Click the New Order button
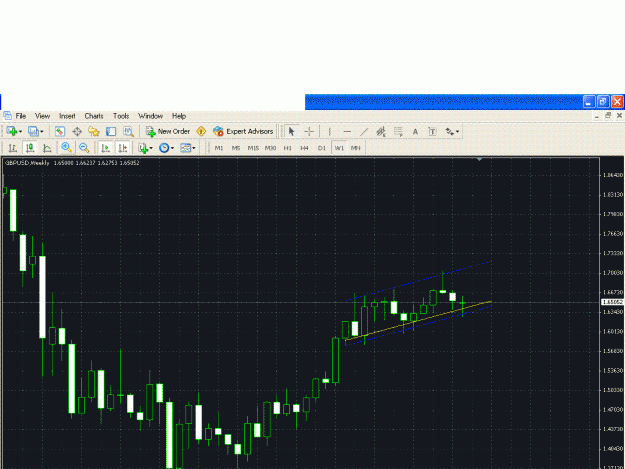This screenshot has width=625, height=469. [167, 131]
